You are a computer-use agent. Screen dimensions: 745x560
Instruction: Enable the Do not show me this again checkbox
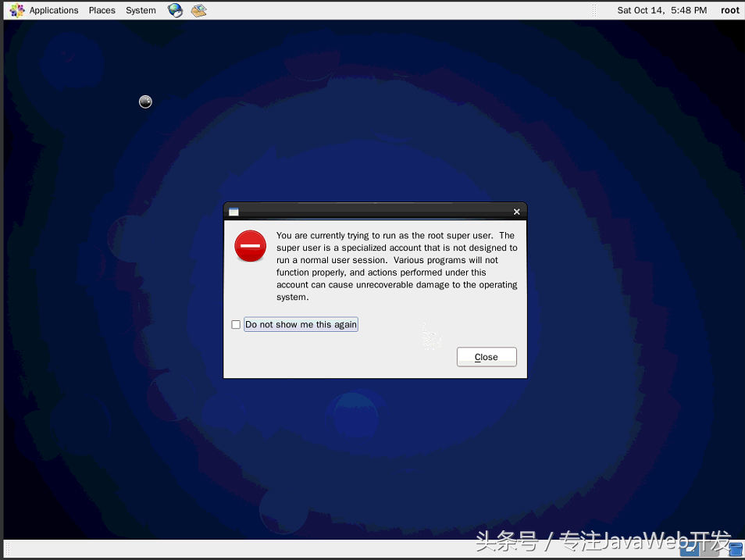pyautogui.click(x=236, y=324)
